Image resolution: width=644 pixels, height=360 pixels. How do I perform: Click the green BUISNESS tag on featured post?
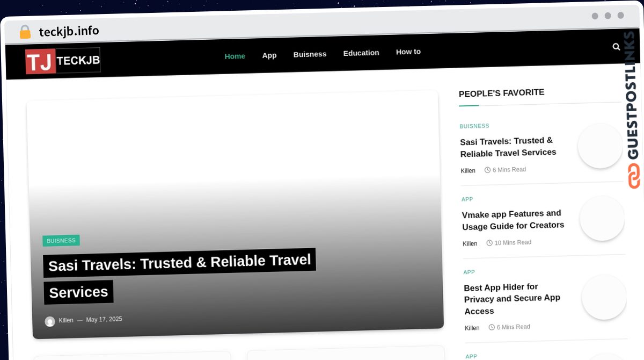61,241
